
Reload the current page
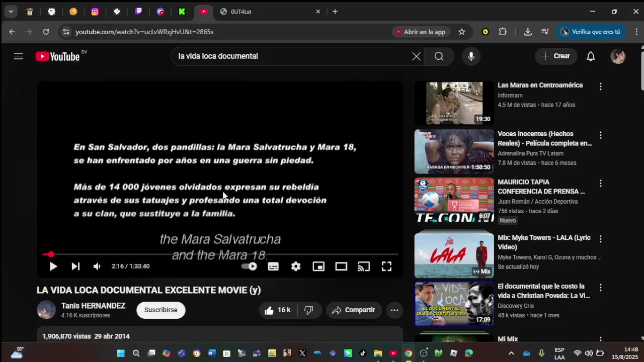tap(46, 32)
